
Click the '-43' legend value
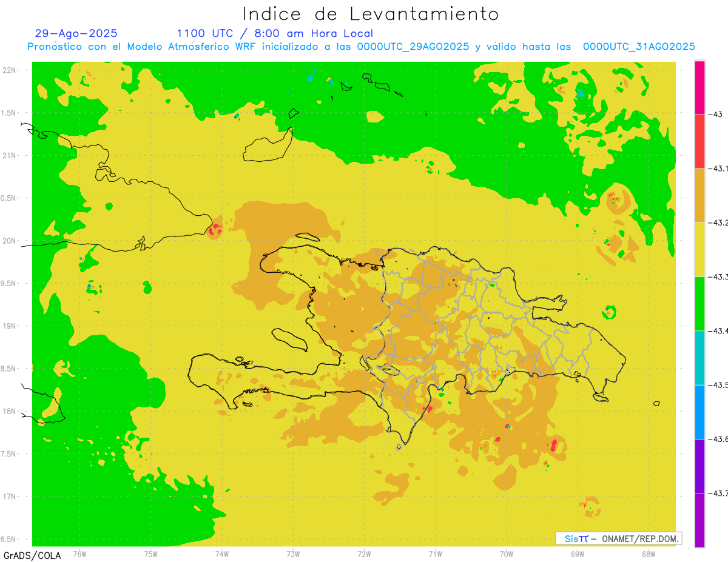click(x=715, y=114)
